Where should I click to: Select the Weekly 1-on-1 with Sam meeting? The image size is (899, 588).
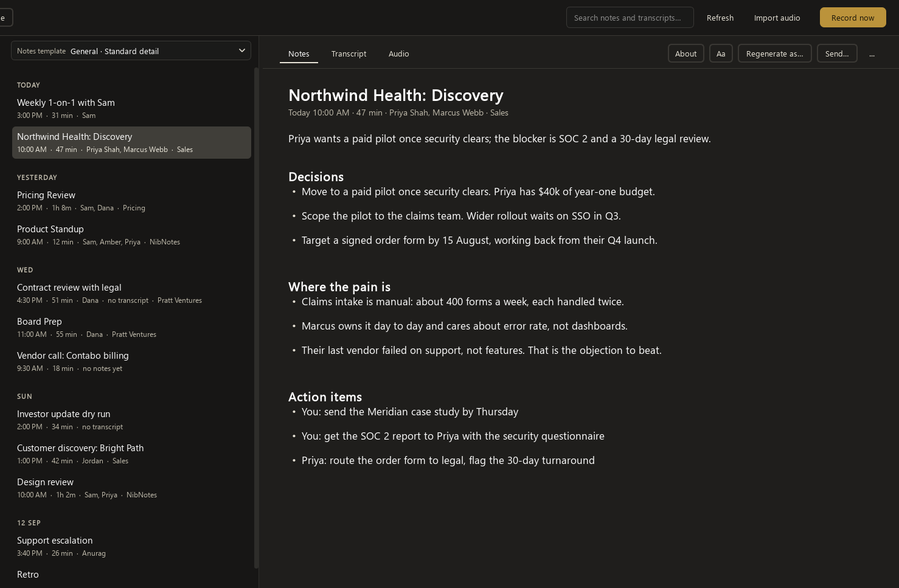(x=131, y=108)
